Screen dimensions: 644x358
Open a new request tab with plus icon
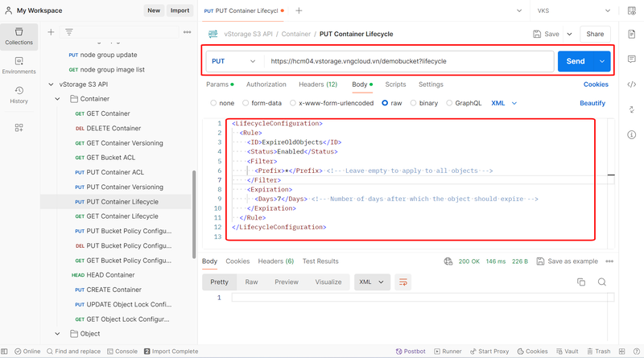[299, 10]
